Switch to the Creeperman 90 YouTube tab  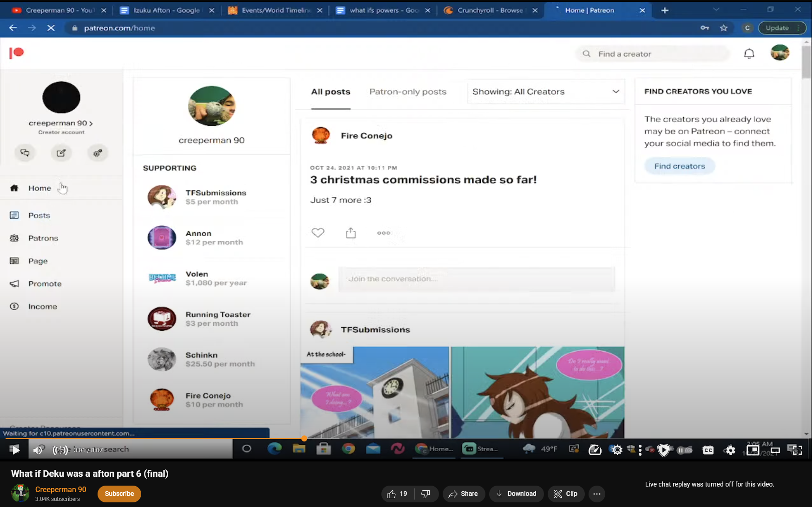59,10
